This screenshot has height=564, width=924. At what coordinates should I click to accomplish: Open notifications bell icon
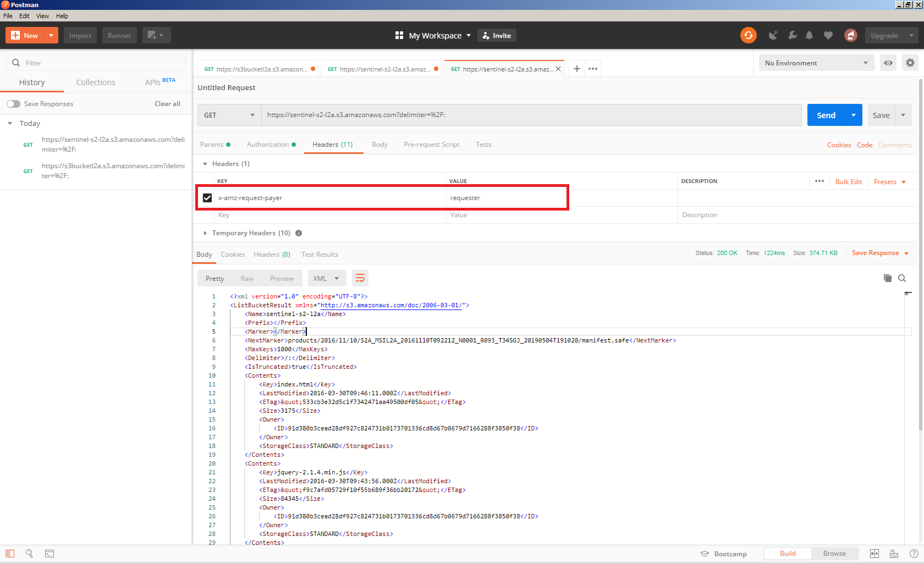(x=809, y=35)
